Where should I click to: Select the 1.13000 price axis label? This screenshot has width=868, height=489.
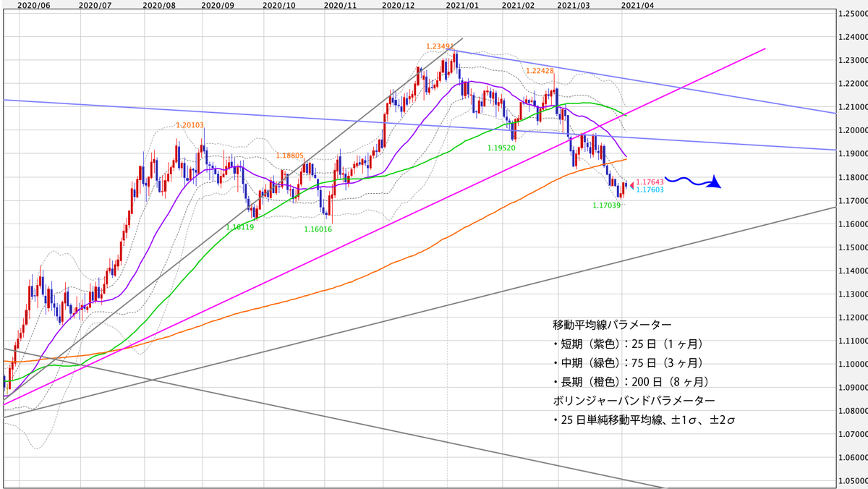pyautogui.click(x=852, y=294)
